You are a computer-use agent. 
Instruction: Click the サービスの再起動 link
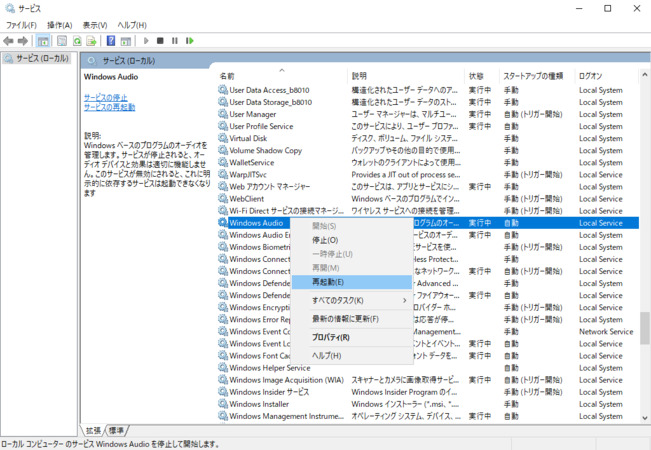109,107
